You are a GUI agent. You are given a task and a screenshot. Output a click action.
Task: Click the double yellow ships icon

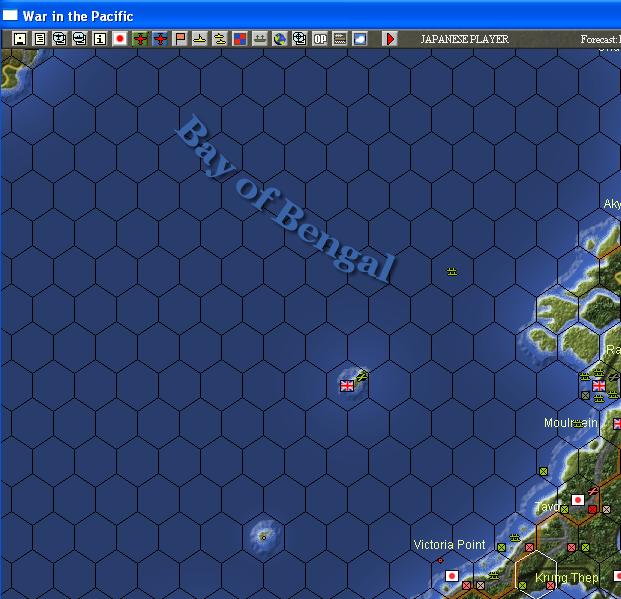pos(220,39)
